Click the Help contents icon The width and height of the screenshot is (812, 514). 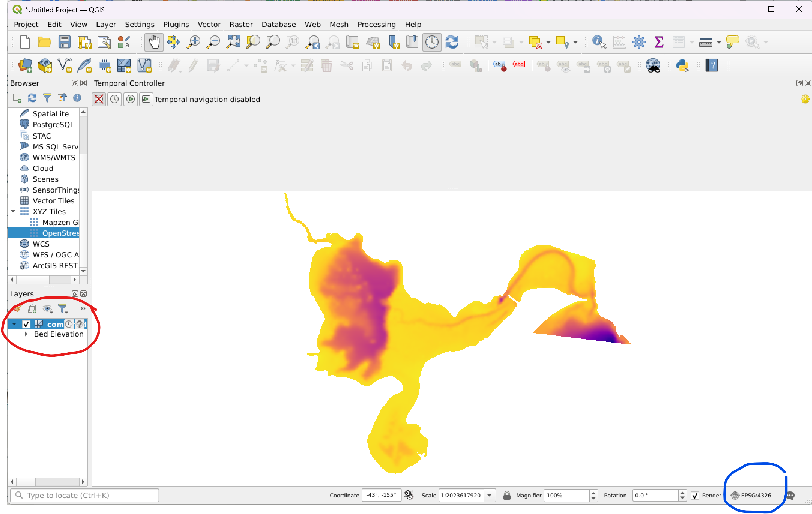(711, 65)
